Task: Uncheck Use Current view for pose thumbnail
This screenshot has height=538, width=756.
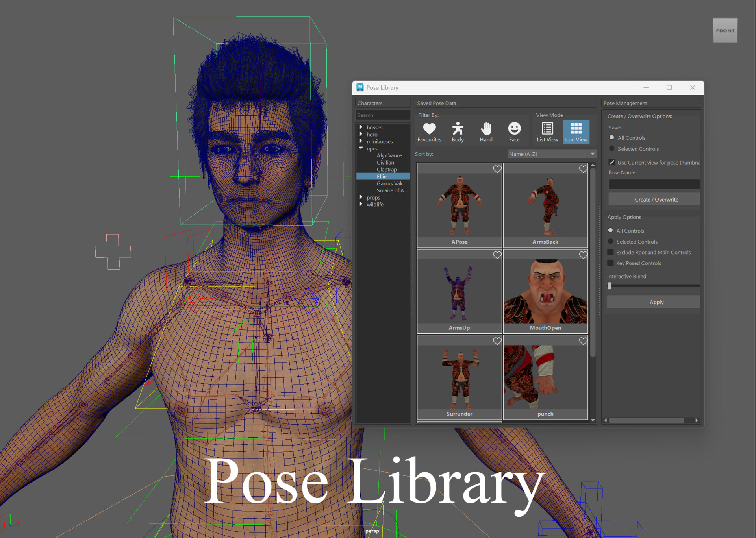Action: pyautogui.click(x=611, y=162)
